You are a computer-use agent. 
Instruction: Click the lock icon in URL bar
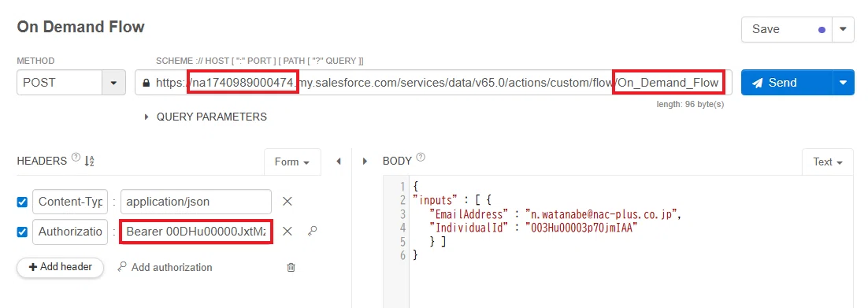coord(147,83)
